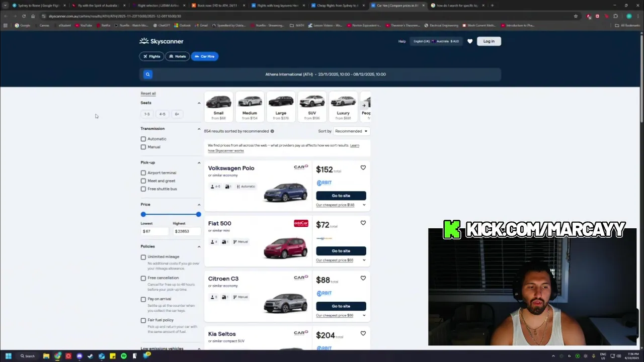This screenshot has width=644, height=362.
Task: Open a new browser tab
Action: 492,6
